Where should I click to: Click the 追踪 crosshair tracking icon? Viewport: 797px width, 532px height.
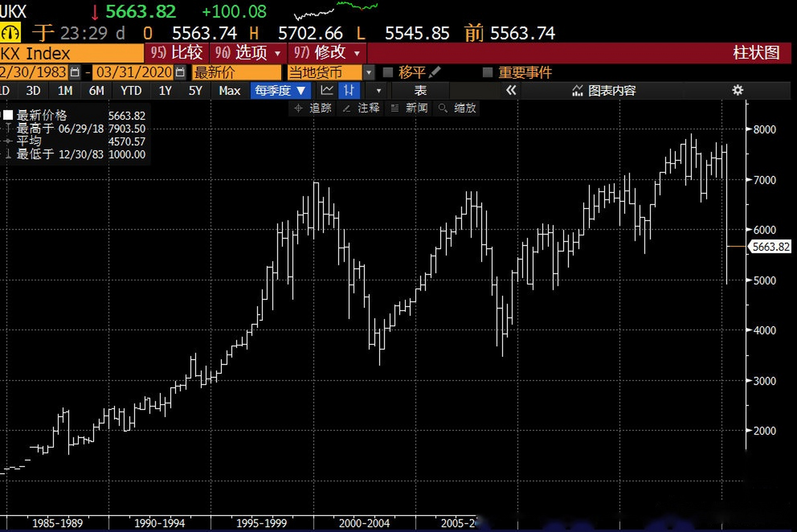click(298, 108)
